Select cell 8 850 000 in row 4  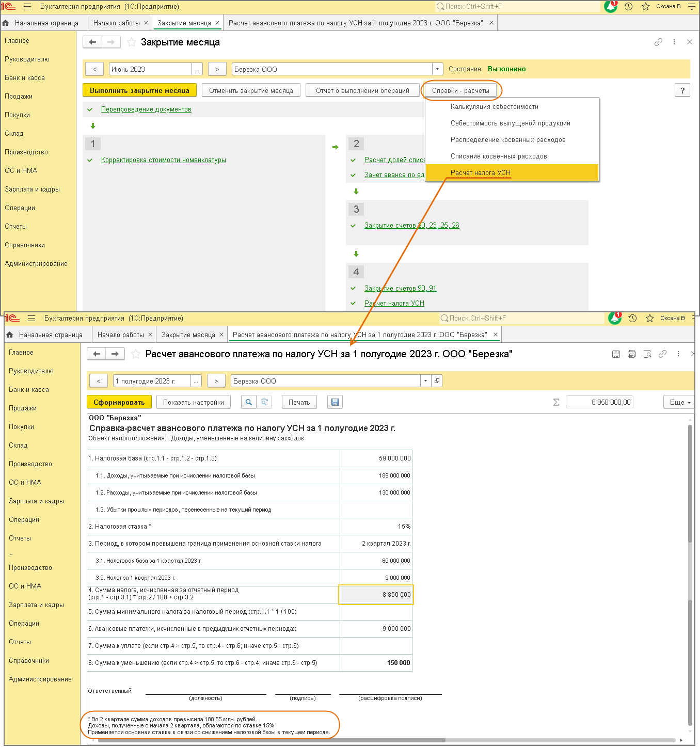point(376,595)
